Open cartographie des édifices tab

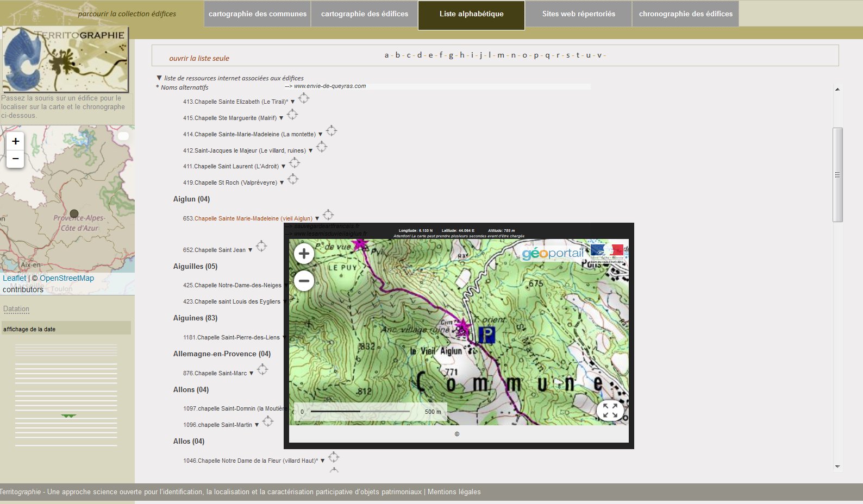pyautogui.click(x=365, y=14)
